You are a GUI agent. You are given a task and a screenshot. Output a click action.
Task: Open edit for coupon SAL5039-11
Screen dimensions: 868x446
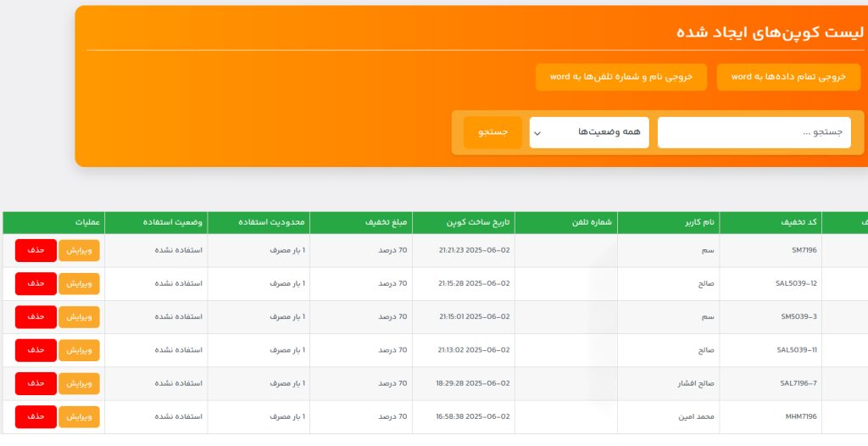tap(79, 350)
